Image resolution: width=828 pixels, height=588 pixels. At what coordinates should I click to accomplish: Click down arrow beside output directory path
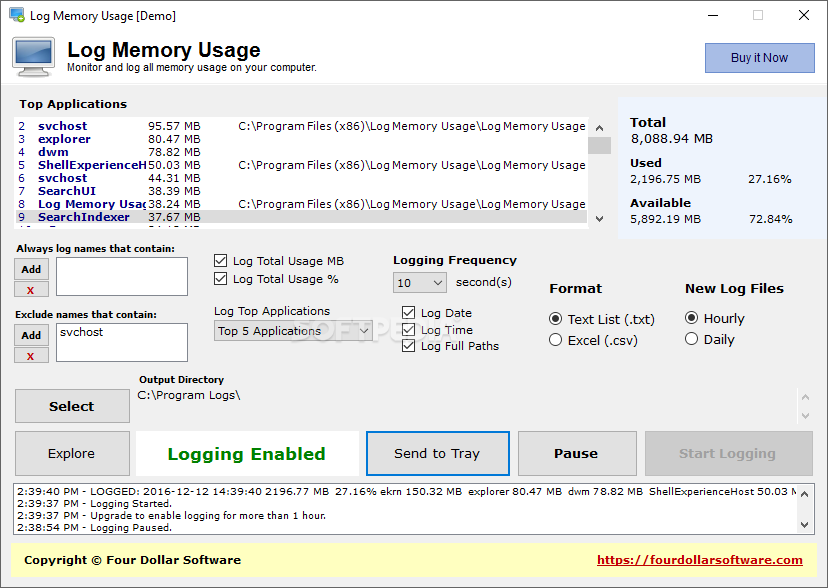805,416
